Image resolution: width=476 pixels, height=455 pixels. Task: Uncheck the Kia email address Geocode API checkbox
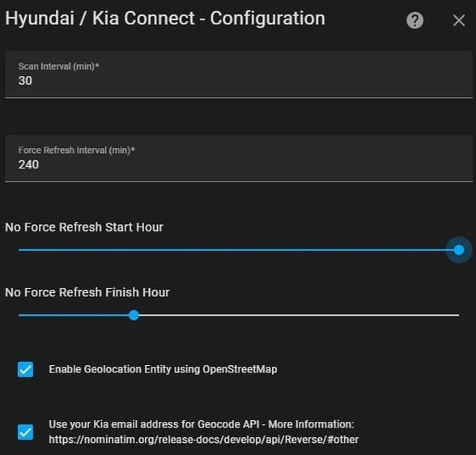pyautogui.click(x=26, y=432)
